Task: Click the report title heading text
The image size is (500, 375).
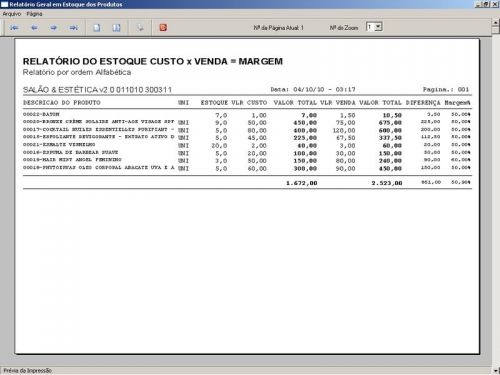Action: click(x=153, y=61)
